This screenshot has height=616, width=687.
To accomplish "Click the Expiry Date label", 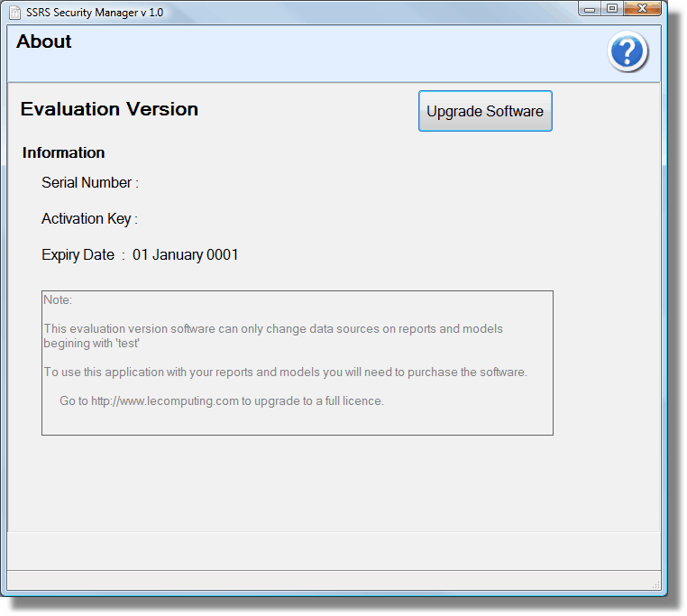I will [78, 255].
